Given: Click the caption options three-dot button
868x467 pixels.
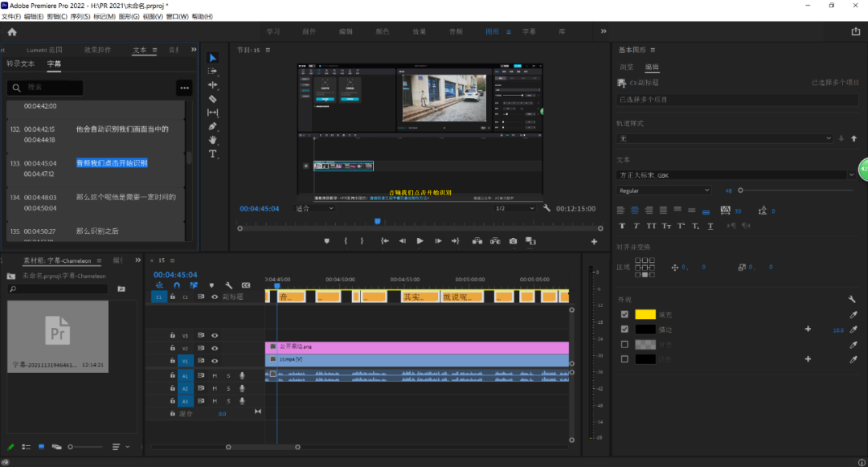Looking at the screenshot, I should (184, 88).
